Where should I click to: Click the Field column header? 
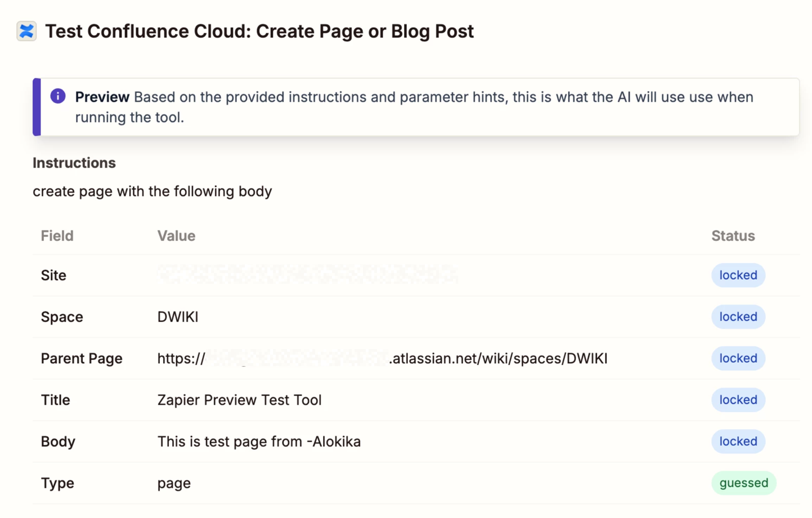pos(57,236)
